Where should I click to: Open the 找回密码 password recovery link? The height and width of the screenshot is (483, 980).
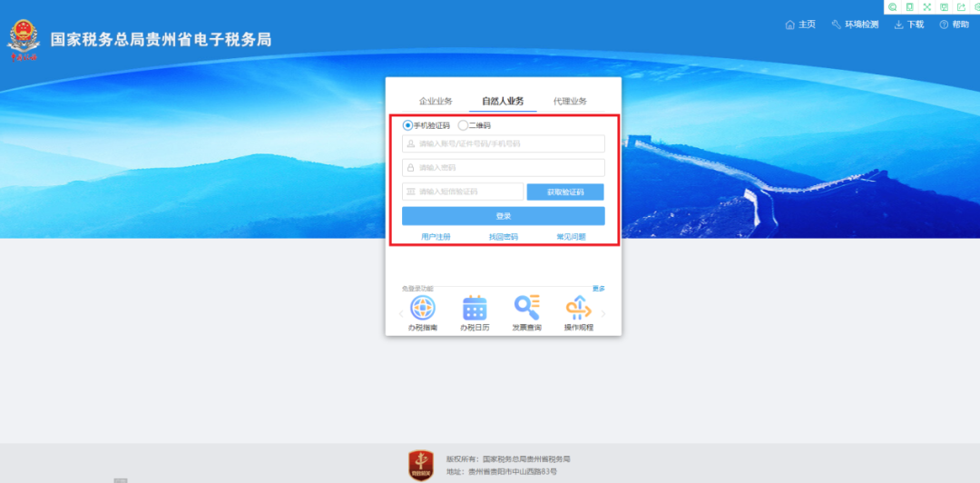pos(503,237)
